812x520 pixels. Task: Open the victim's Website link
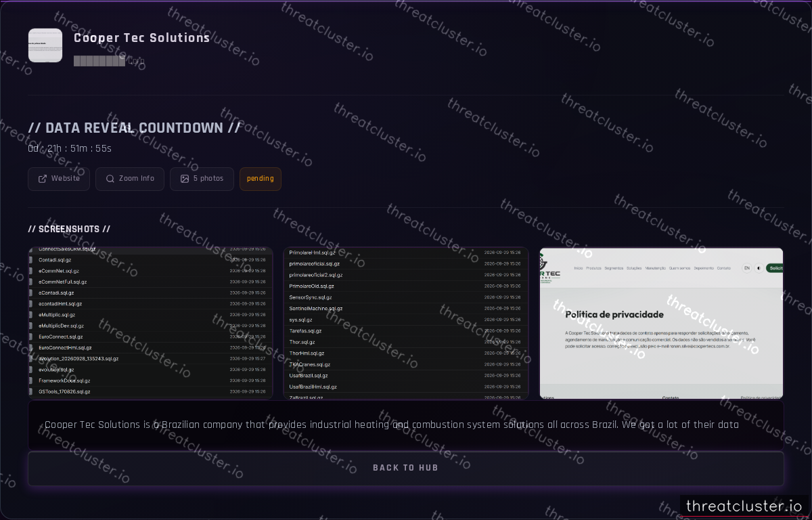[59, 179]
